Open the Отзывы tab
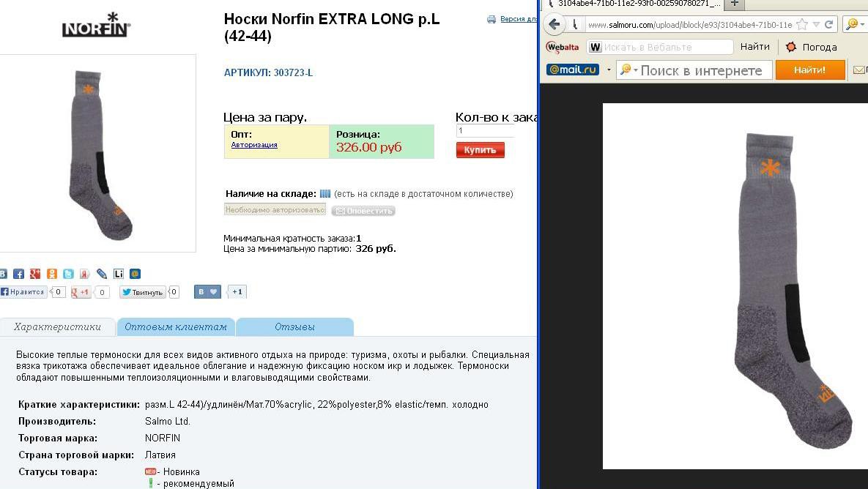Viewport: 868px width, 489px height. coord(294,327)
